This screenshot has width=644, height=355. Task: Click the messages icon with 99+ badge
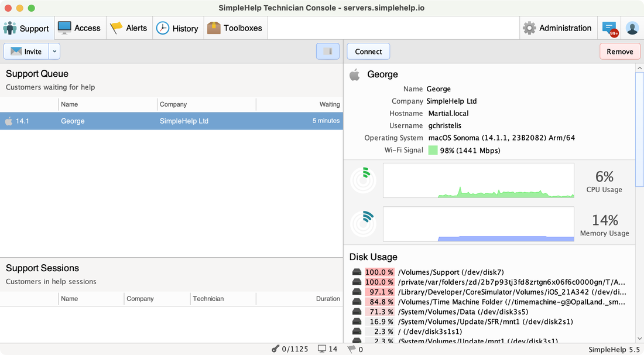(609, 28)
